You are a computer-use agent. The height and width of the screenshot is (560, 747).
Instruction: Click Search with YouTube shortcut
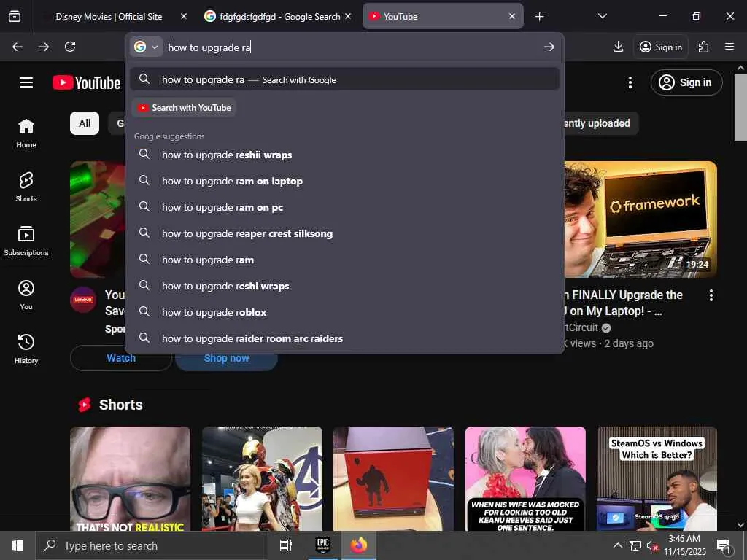(x=184, y=108)
